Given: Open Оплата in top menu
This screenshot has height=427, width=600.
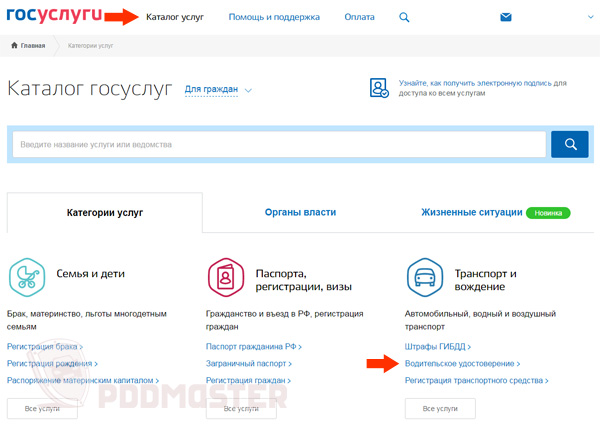Looking at the screenshot, I should coord(359,17).
